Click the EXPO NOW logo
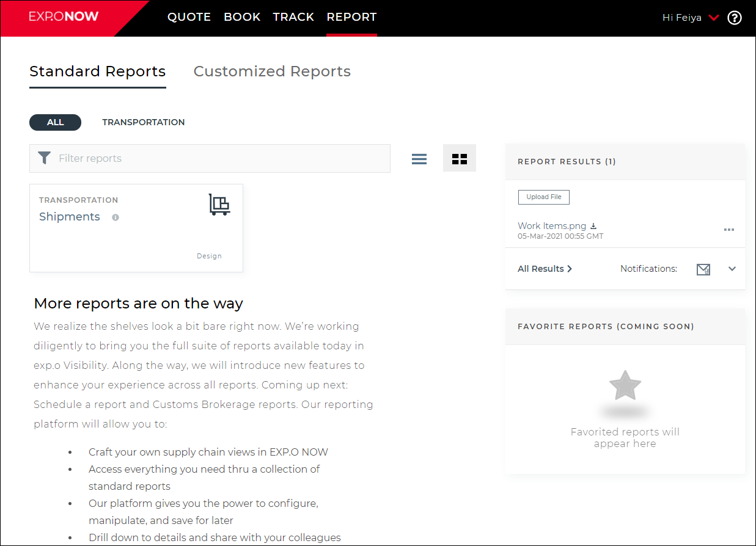The width and height of the screenshot is (756, 546). pos(64,17)
